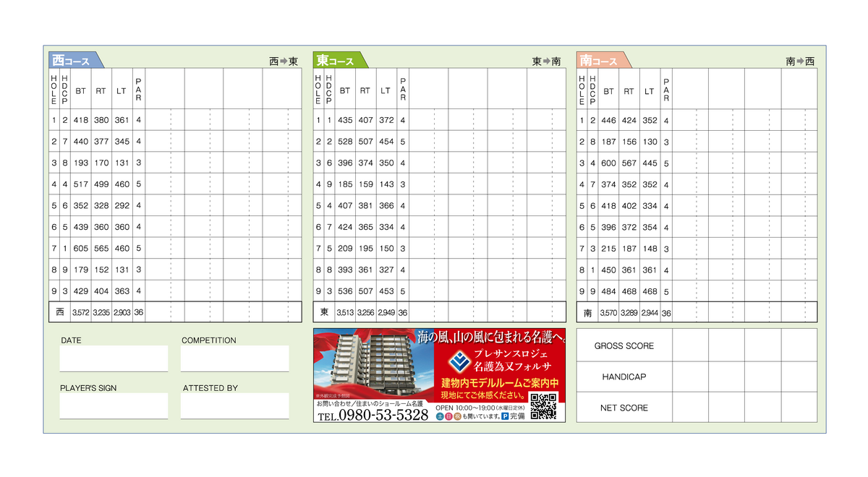Click the GROSS SCORE label
Screen dimensions: 868x477
click(624, 346)
